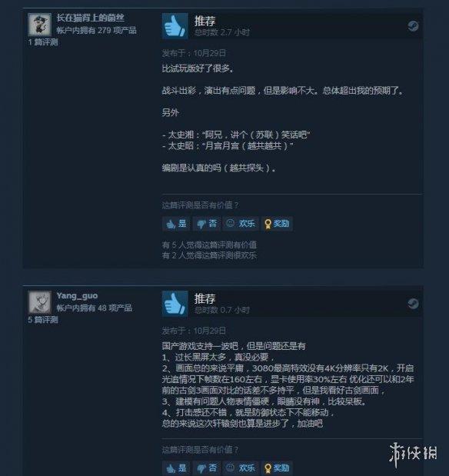This screenshot has width=449, height=476.
Task: Vote 否 (no) on the first review
Action: click(x=207, y=224)
